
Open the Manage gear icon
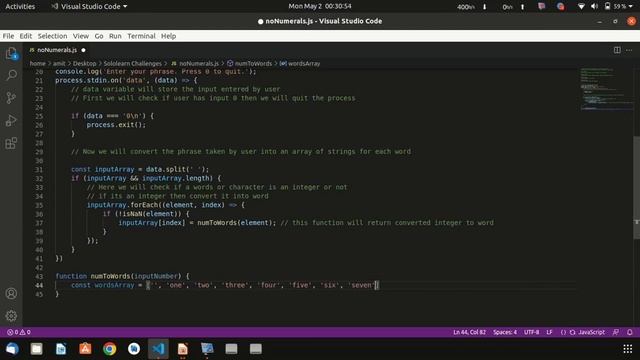click(11, 316)
